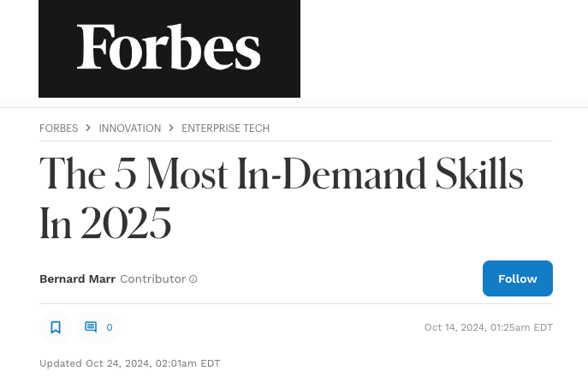
Task: Bookmark this article with the bookmark icon
Action: [x=56, y=327]
